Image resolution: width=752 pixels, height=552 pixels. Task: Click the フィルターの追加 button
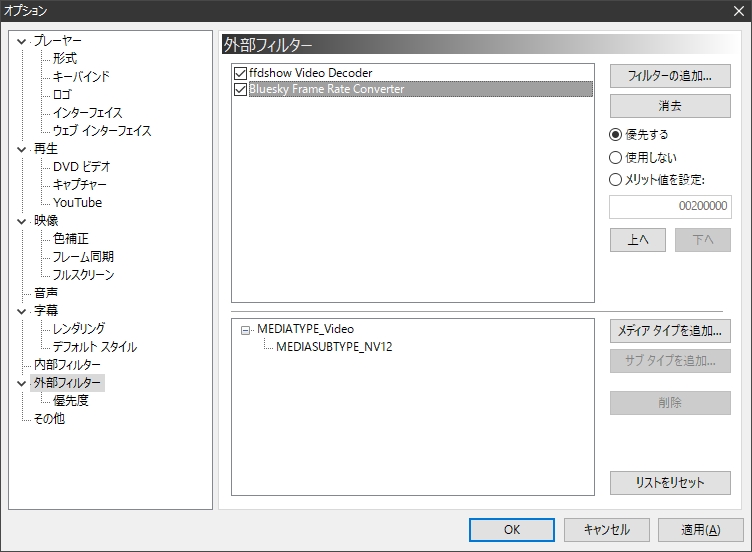(x=670, y=76)
